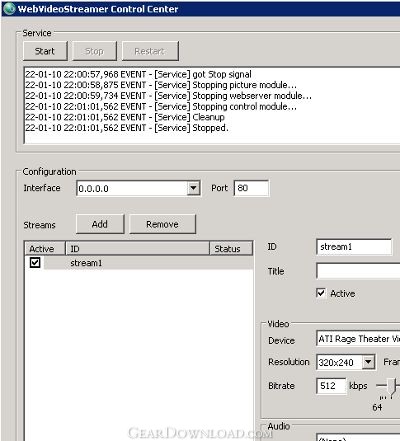The image size is (400, 441).
Task: Click the ID column header
Action: 137,249
